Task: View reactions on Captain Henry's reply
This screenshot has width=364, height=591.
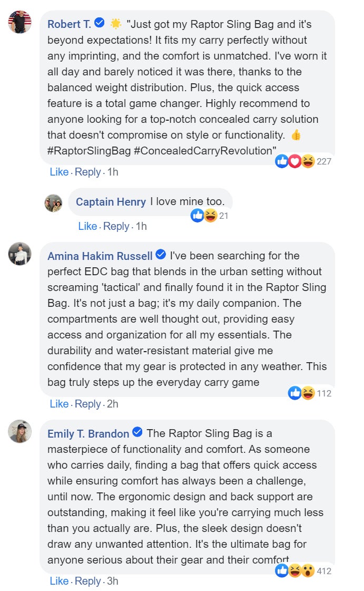Action: click(203, 215)
